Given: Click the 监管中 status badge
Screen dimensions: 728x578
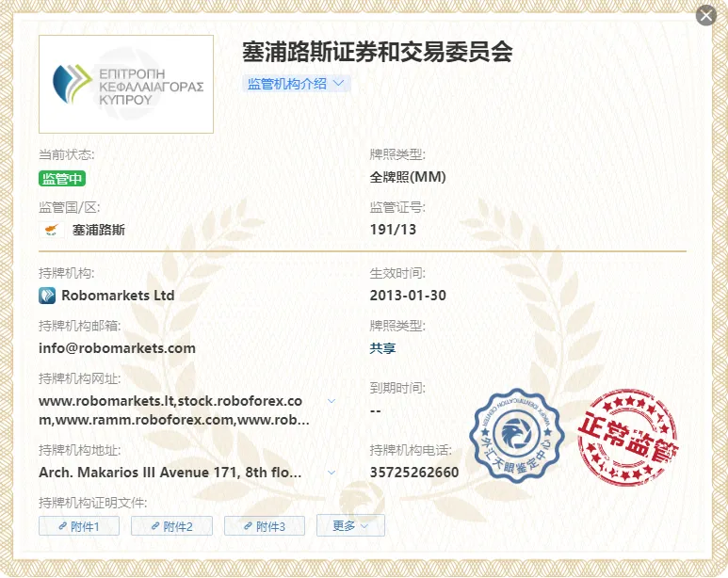Looking at the screenshot, I should tap(62, 178).
